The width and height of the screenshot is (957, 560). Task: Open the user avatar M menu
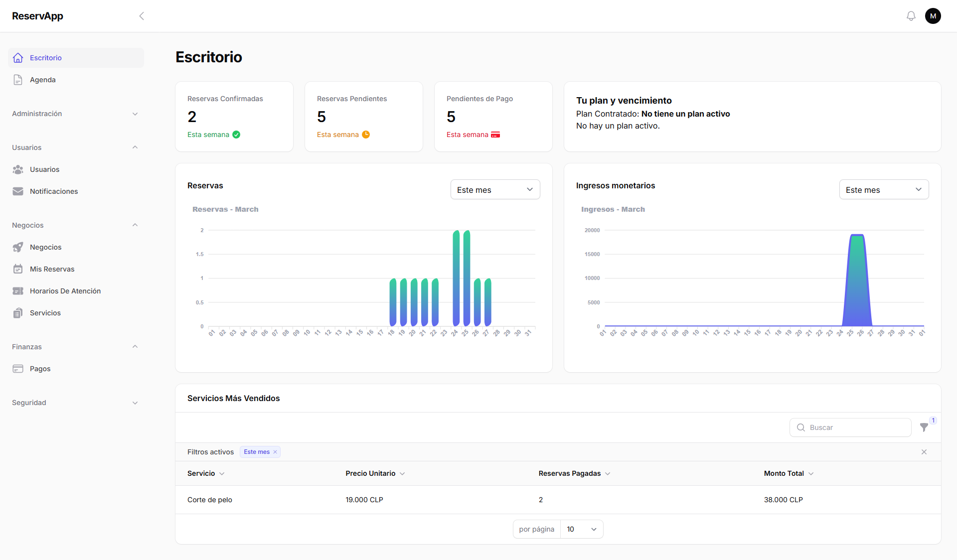tap(933, 16)
